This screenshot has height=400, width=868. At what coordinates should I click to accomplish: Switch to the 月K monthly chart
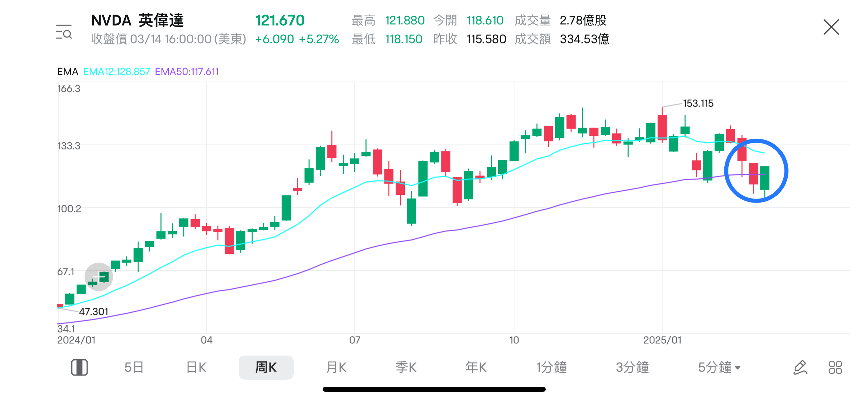tap(336, 367)
